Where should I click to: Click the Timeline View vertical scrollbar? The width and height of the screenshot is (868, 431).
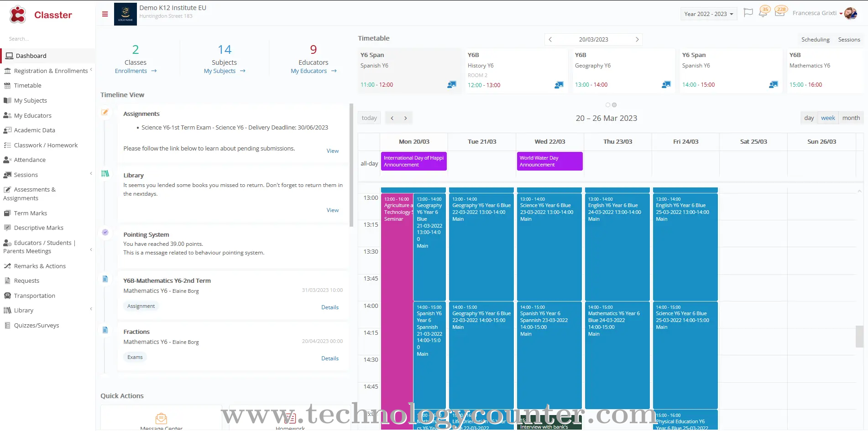(x=351, y=165)
